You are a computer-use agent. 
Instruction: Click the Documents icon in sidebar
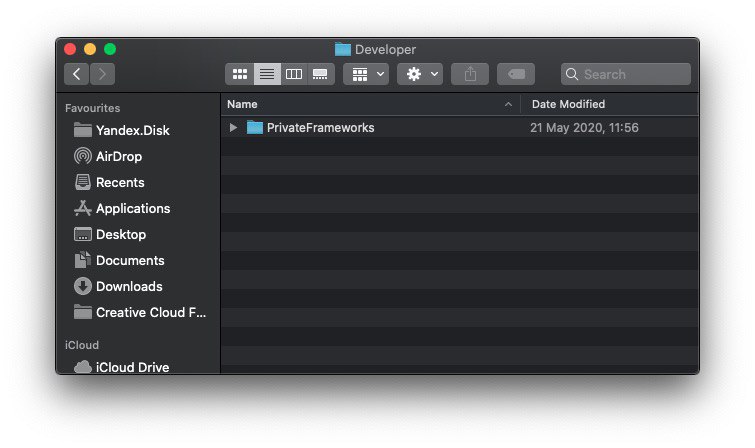[83, 260]
